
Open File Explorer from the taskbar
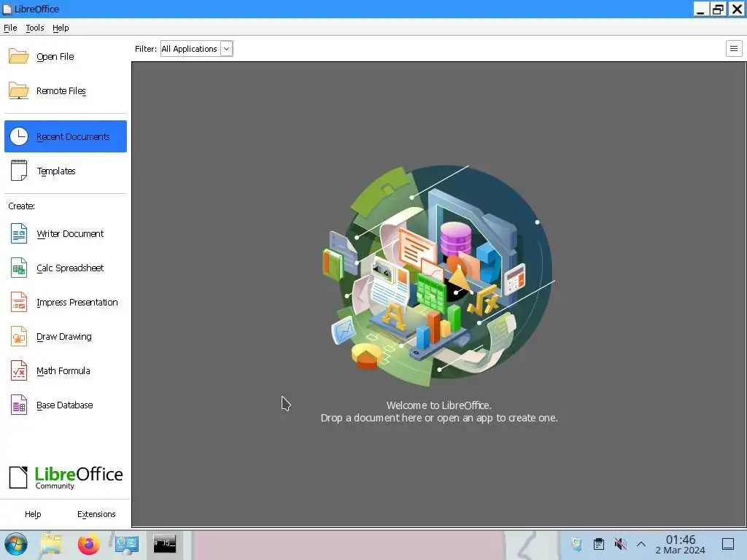click(x=51, y=544)
